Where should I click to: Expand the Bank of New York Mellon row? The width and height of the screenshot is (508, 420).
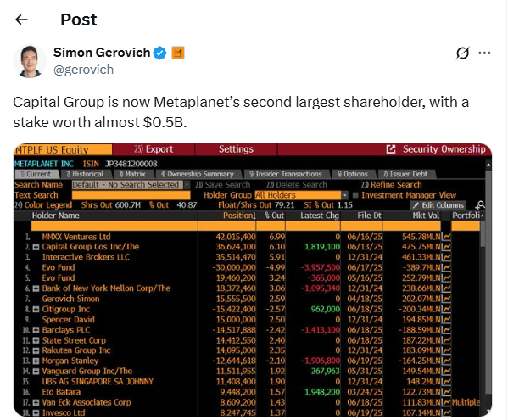36,288
